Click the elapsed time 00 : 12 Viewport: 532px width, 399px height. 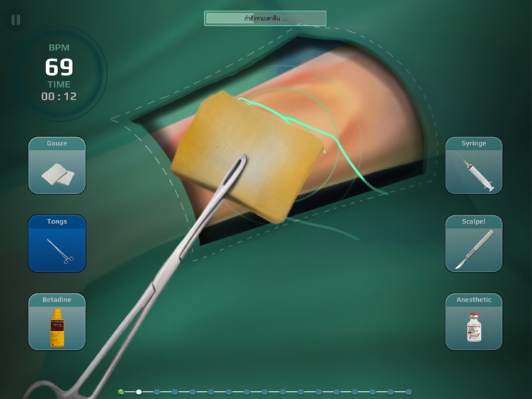pyautogui.click(x=59, y=97)
